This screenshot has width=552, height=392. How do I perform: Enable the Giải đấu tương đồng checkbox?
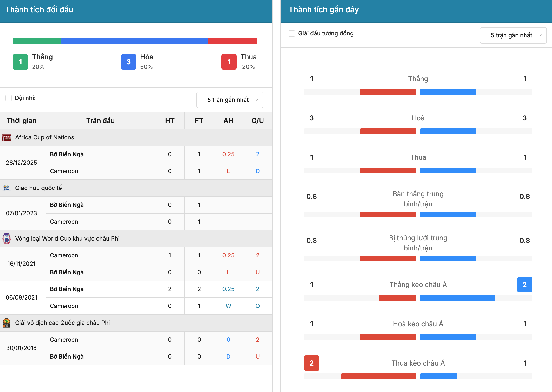tap(292, 33)
